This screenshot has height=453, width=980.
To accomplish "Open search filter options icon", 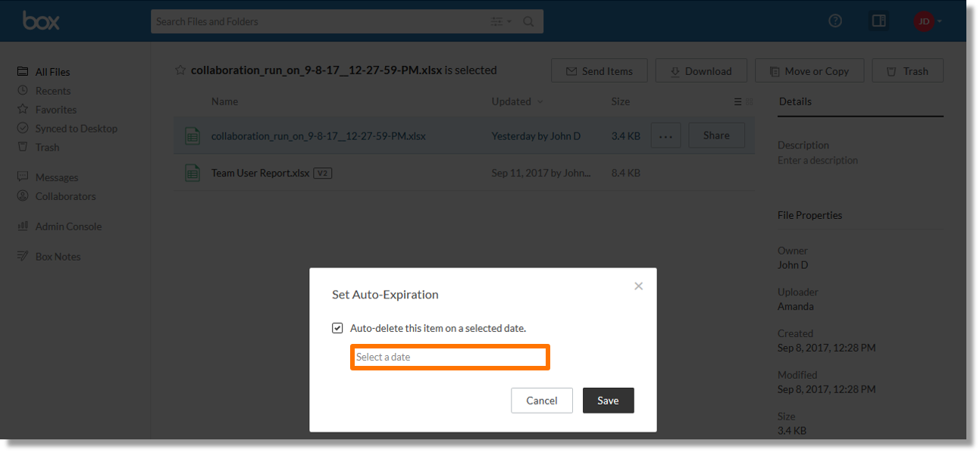I will [x=501, y=22].
